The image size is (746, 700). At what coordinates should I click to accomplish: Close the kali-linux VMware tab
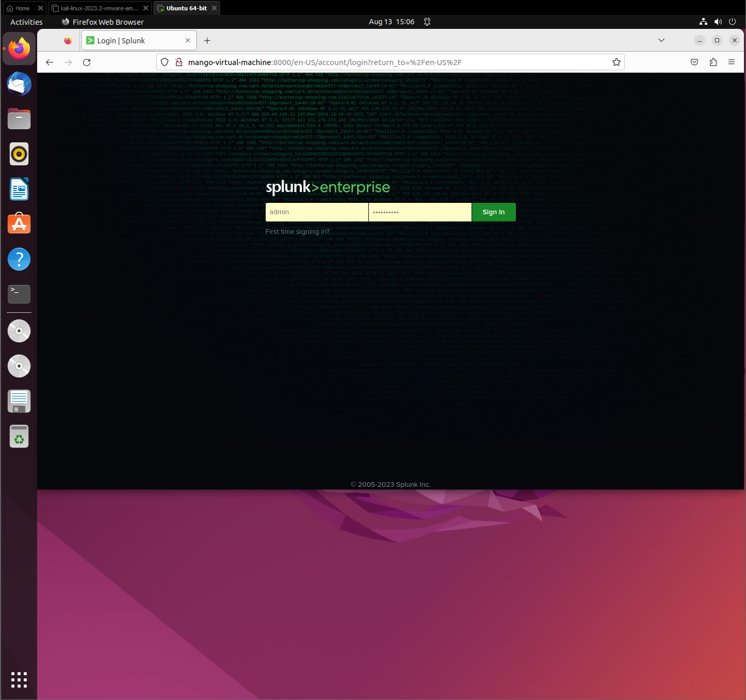pos(145,8)
